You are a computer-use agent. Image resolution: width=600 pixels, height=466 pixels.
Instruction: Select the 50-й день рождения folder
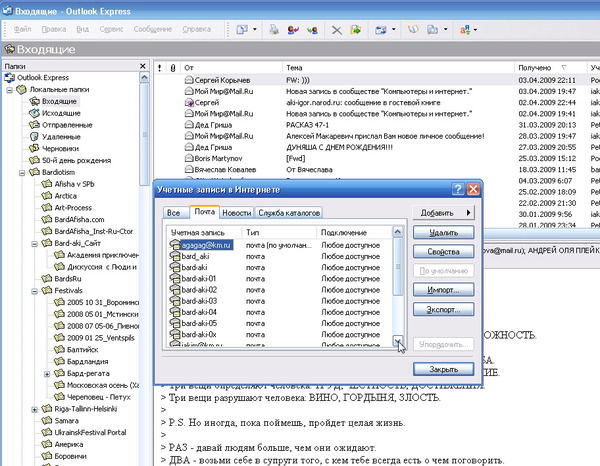(76, 160)
